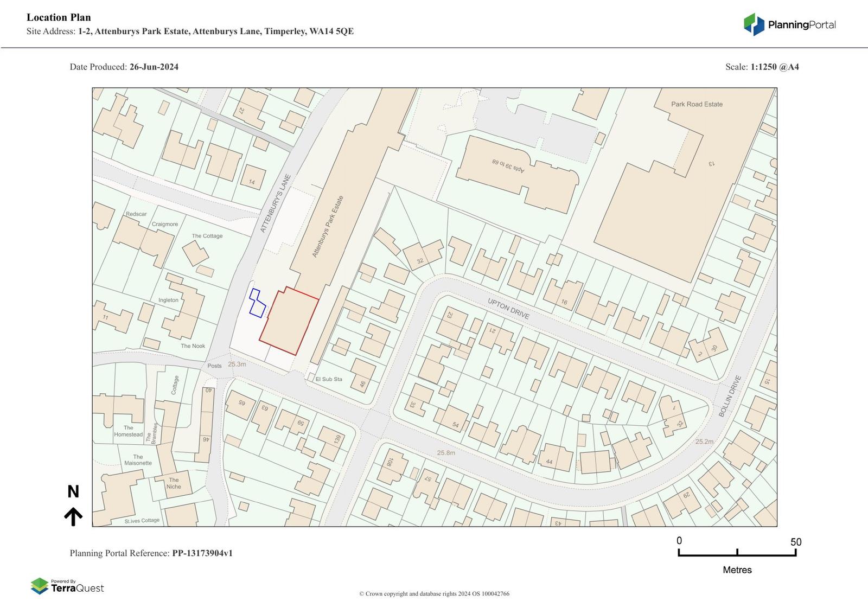
Task: Select the Bollin Drive road label
Action: pyautogui.click(x=729, y=396)
